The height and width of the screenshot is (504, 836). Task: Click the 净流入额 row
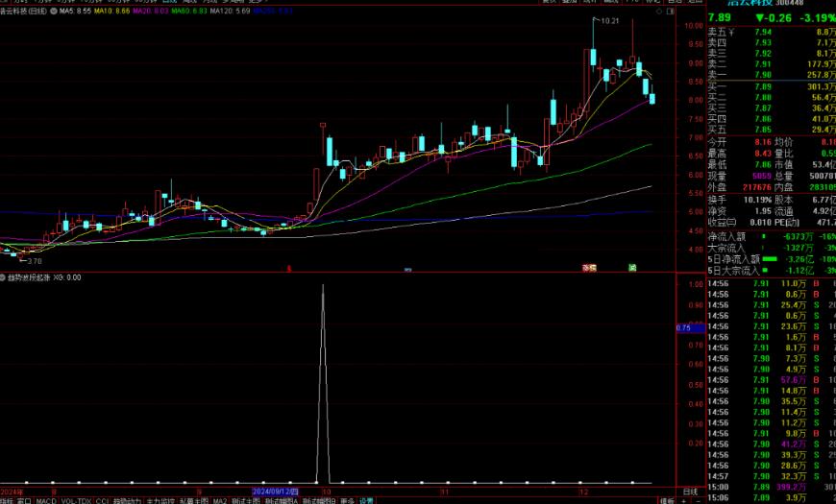coord(772,236)
